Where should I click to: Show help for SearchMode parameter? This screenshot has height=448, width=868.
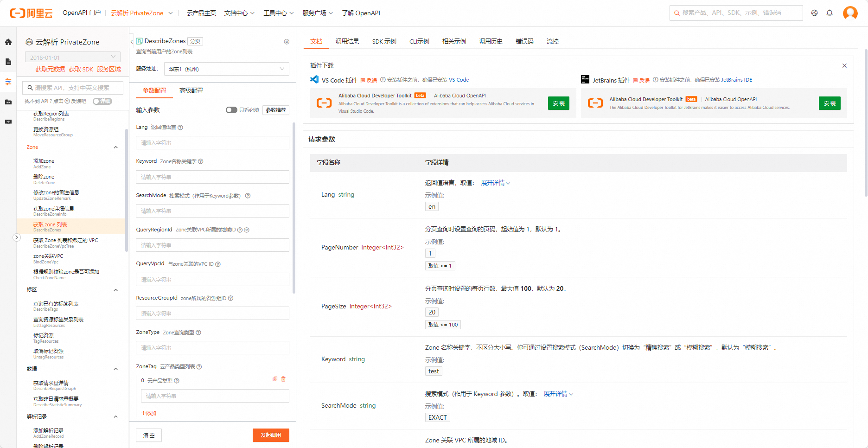click(x=248, y=196)
